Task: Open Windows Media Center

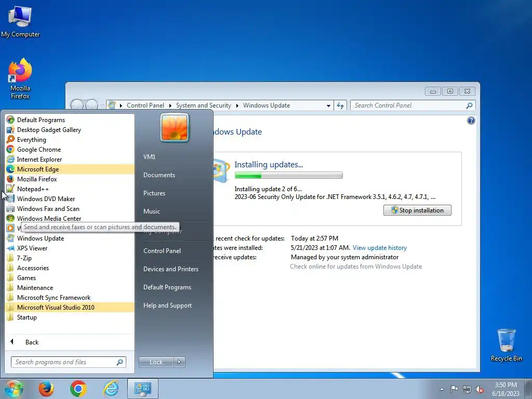Action: (70, 218)
